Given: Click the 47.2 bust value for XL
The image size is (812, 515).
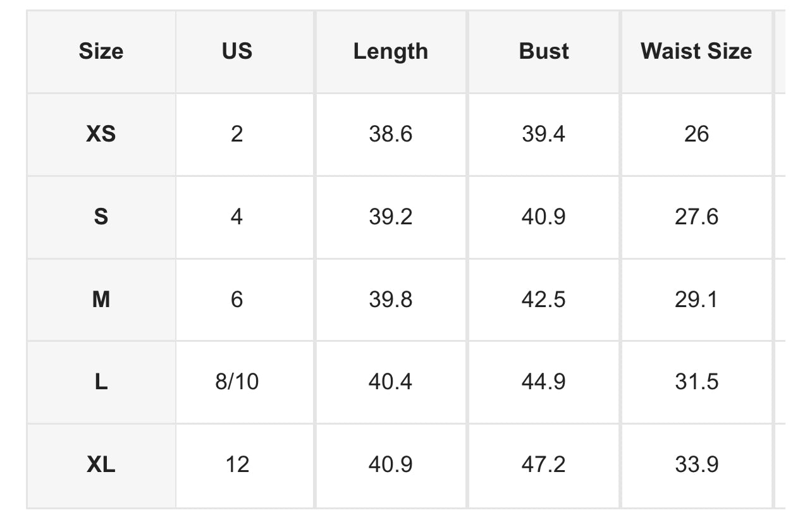Looking at the screenshot, I should (544, 465).
